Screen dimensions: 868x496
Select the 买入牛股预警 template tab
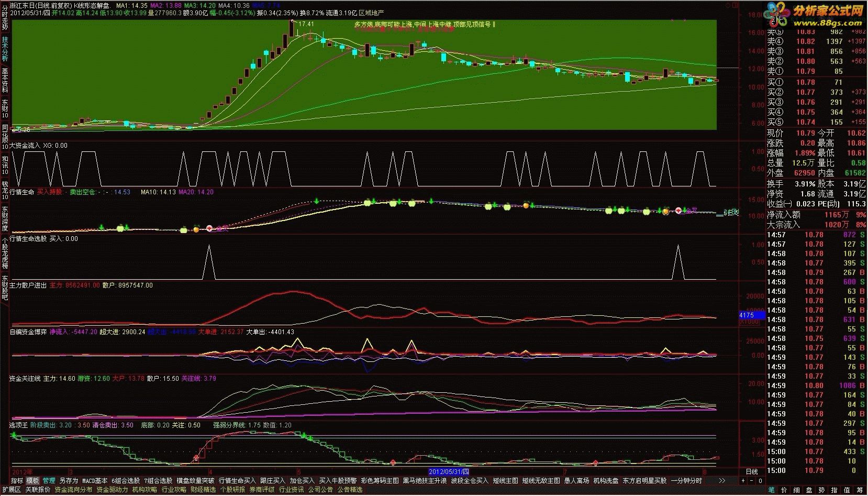pos(338,480)
